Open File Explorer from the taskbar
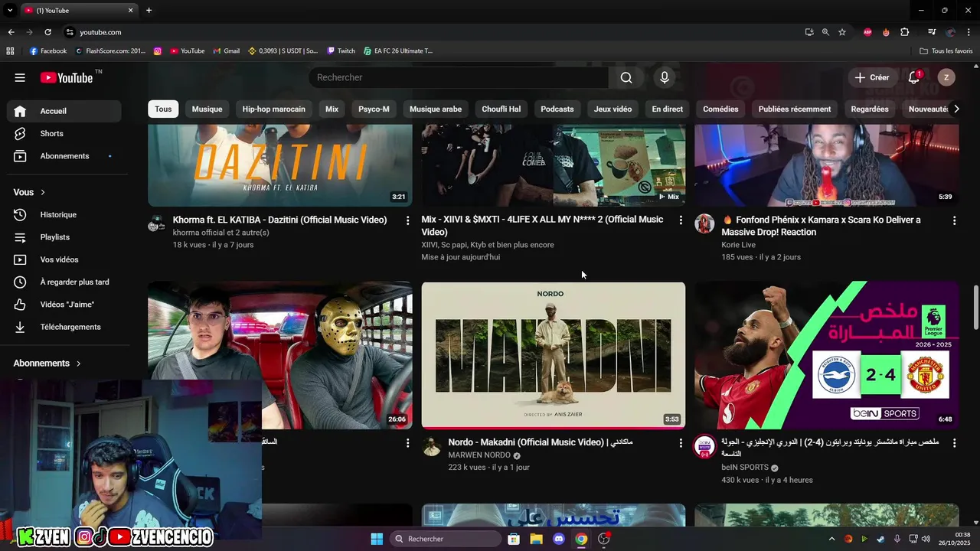This screenshot has width=980, height=551. click(x=537, y=539)
